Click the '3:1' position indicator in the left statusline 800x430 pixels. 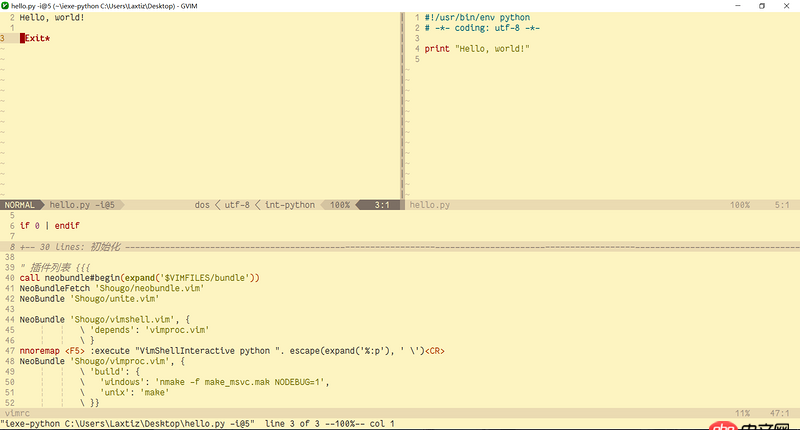coord(382,205)
